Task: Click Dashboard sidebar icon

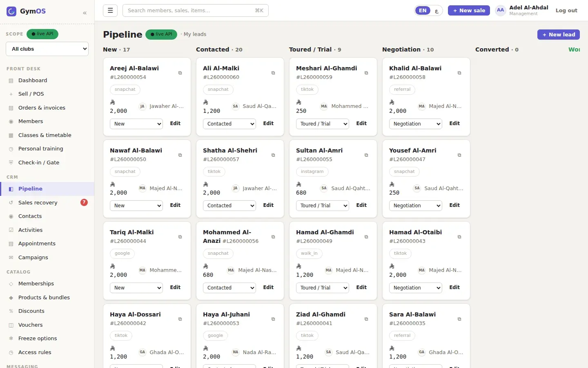Action: coord(11,81)
